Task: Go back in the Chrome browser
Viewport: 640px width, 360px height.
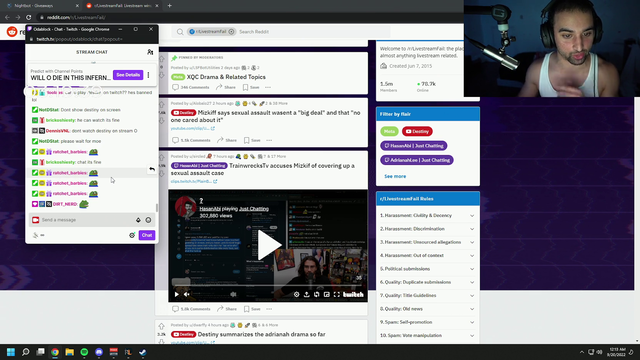Action: pos(7,17)
